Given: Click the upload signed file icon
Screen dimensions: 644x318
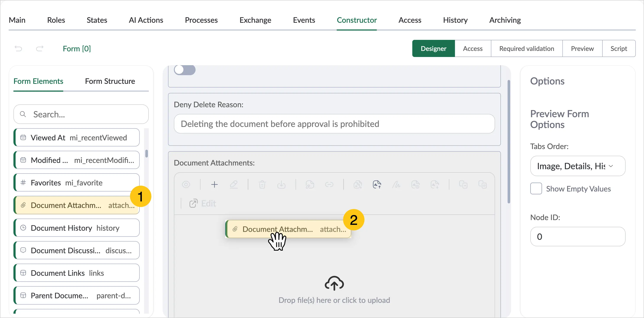Looking at the screenshot, I should (x=377, y=185).
